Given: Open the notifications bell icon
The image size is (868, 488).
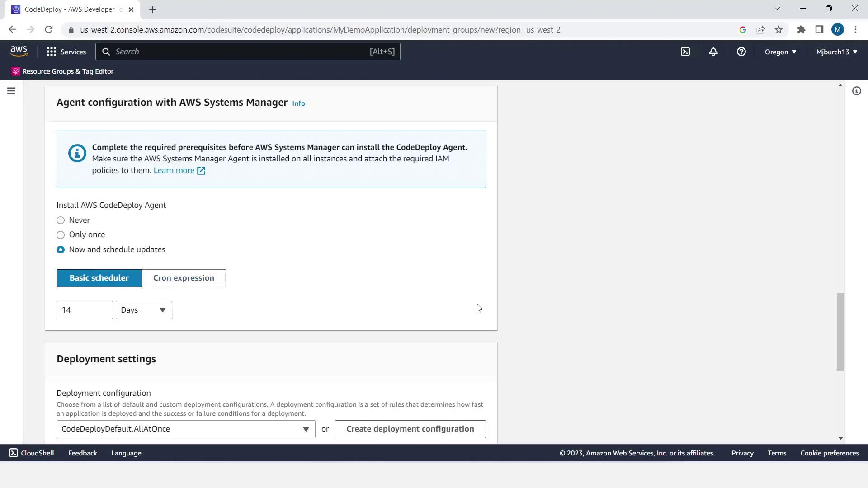Looking at the screenshot, I should click(713, 52).
